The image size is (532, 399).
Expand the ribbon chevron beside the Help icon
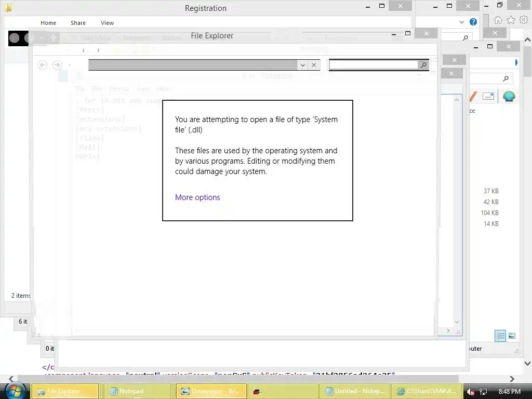462,22
